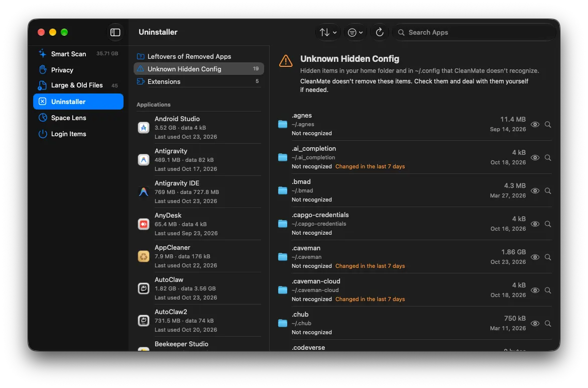
Task: Click the 1.86 GB size value
Action: point(513,252)
